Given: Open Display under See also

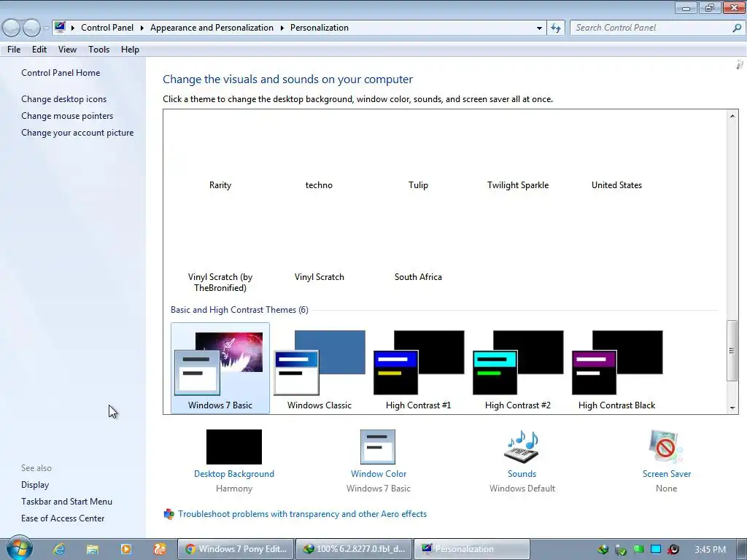Looking at the screenshot, I should tap(35, 485).
